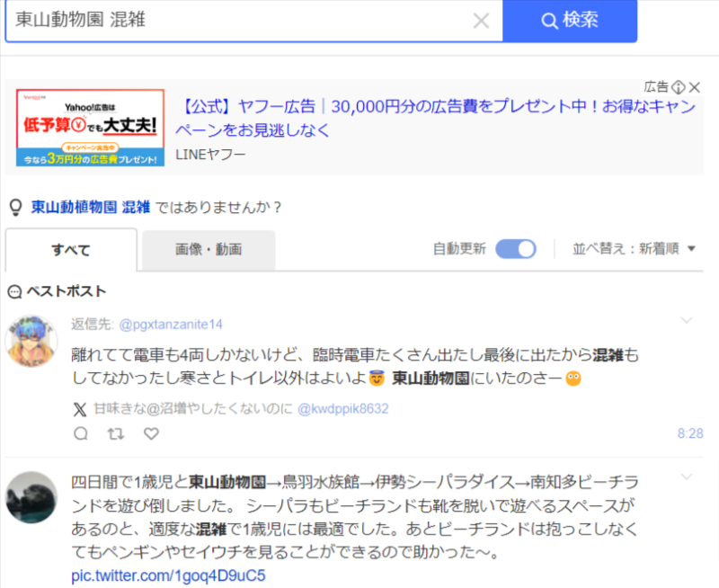Close the ad with its X icon
This screenshot has height=588, width=719.
click(x=695, y=86)
